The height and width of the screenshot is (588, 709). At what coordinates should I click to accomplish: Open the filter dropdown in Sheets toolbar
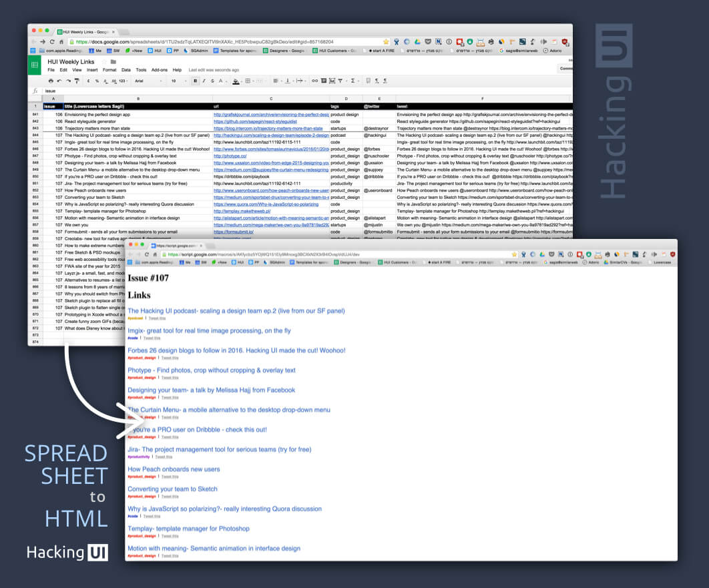341,81
